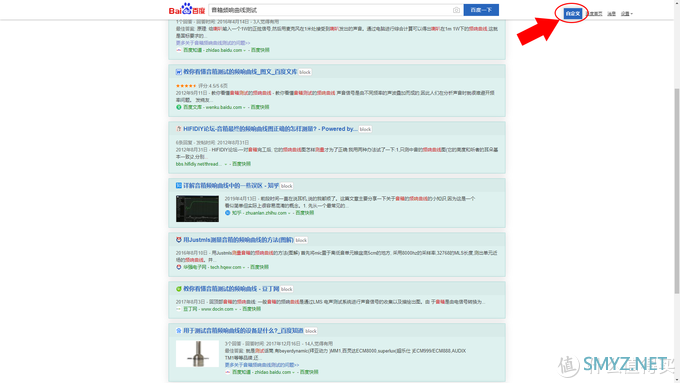Open the 百度首页 link in header
This screenshot has height=383, width=680.
pos(594,14)
